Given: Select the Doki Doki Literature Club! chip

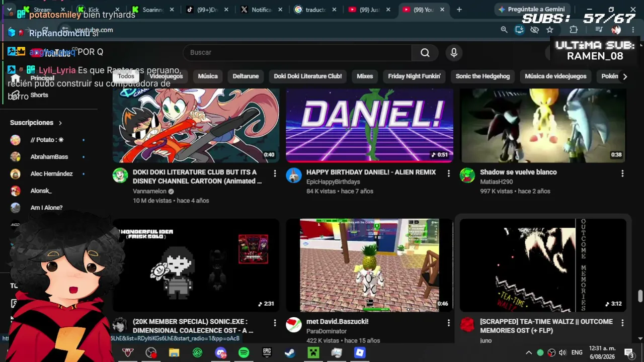Looking at the screenshot, I should pyautogui.click(x=308, y=76).
